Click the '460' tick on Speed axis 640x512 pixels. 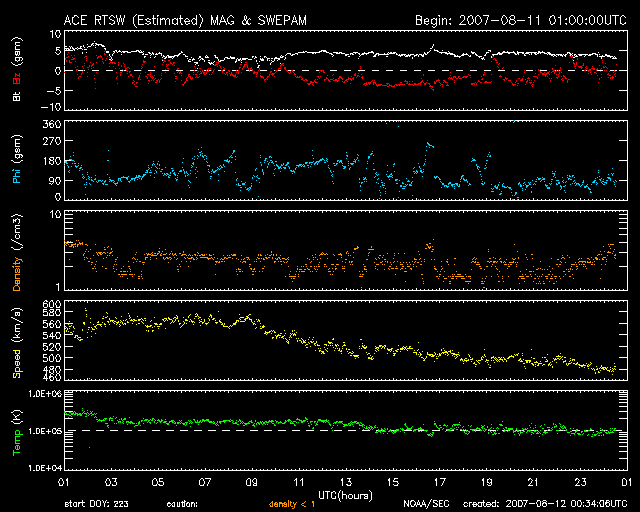point(52,376)
